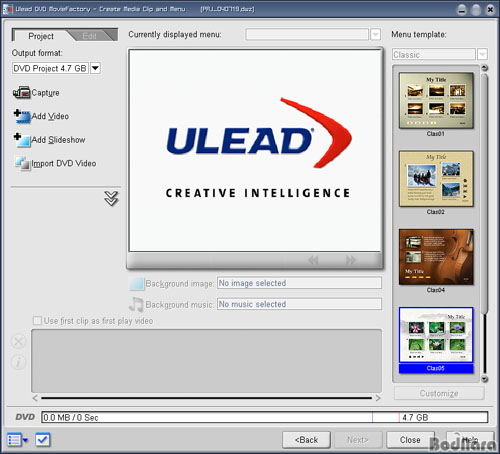
Task: Click the Background image field
Action: (299, 283)
